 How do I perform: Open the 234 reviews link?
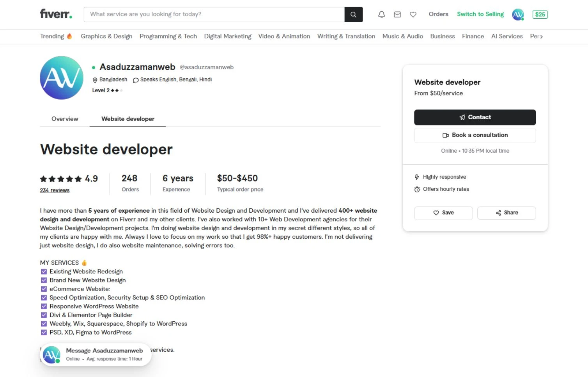55,190
